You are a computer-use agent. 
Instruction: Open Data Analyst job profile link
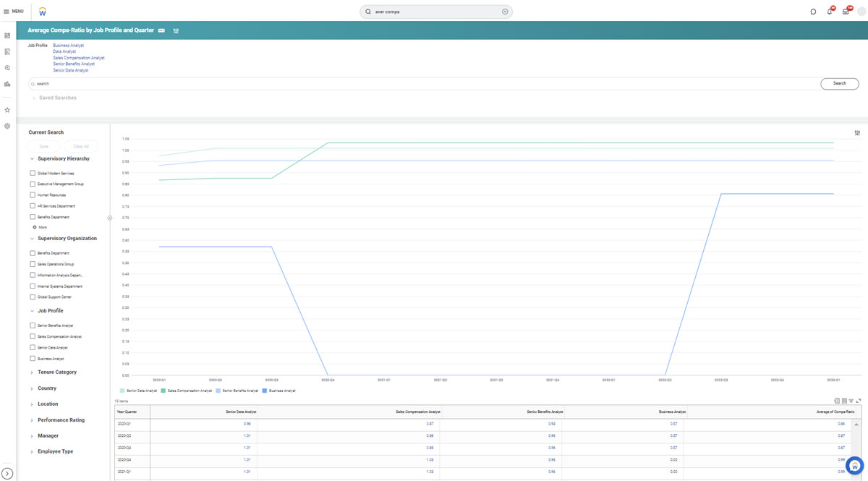(64, 51)
